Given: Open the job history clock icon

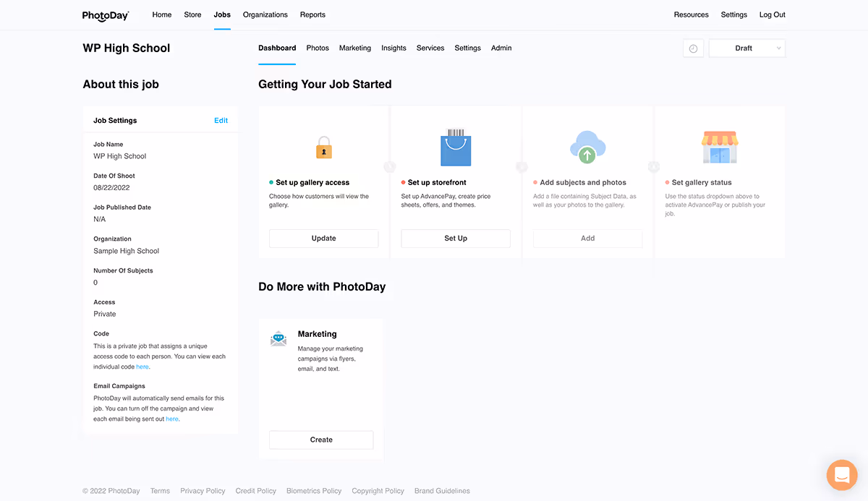Looking at the screenshot, I should pos(693,48).
